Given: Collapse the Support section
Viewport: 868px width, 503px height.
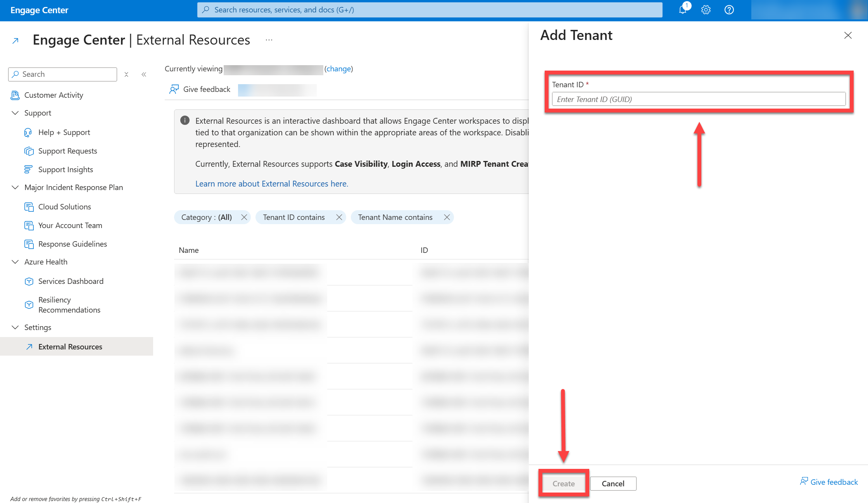Looking at the screenshot, I should (x=16, y=113).
